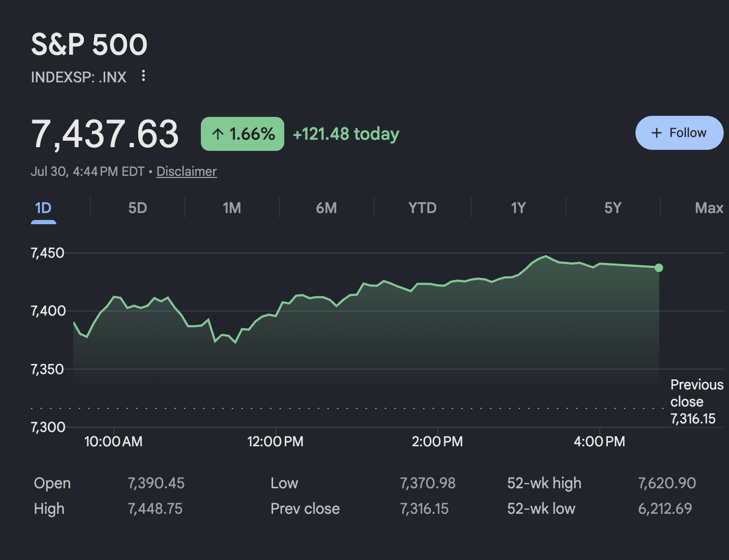The height and width of the screenshot is (560, 729).
Task: Switch to the 5D chart tab
Action: [138, 208]
